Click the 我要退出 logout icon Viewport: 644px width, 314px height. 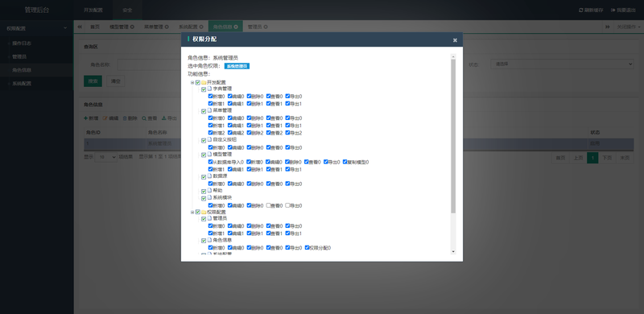[613, 10]
